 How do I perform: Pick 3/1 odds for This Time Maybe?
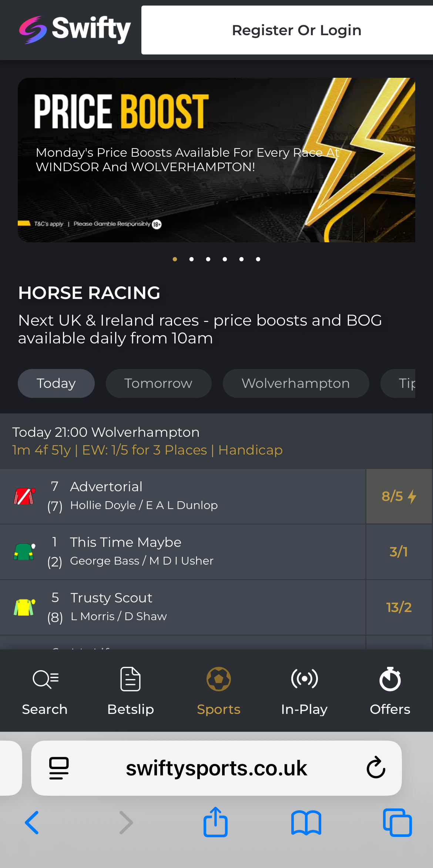click(x=399, y=552)
